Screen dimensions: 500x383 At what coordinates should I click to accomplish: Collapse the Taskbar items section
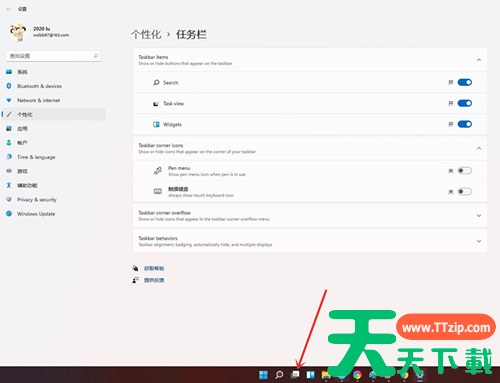(x=479, y=60)
